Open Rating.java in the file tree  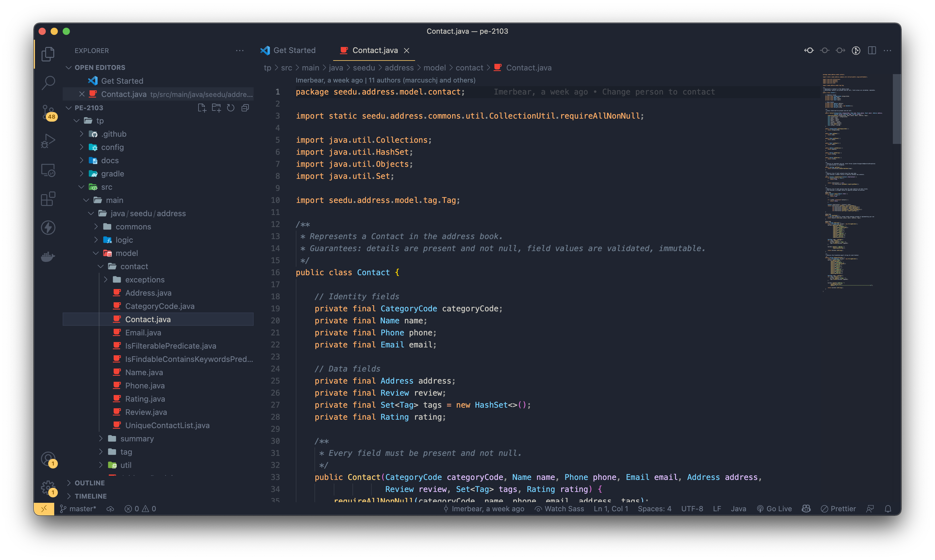tap(145, 399)
